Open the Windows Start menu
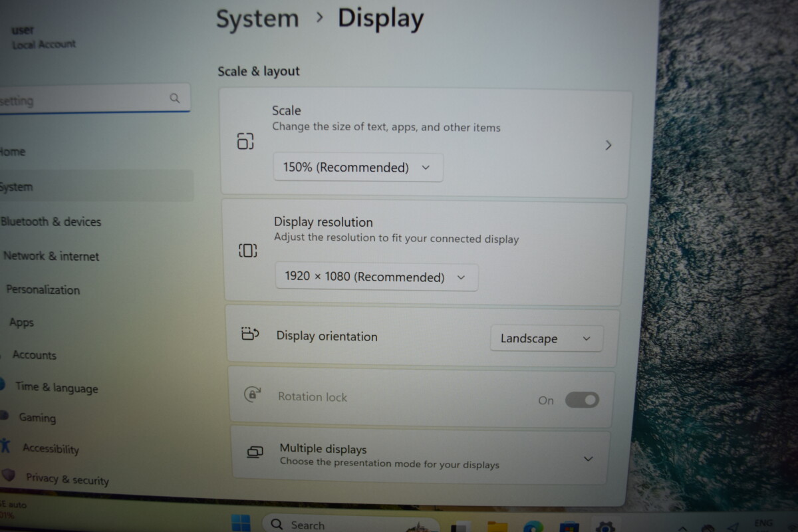Image resolution: width=798 pixels, height=532 pixels. point(241,523)
